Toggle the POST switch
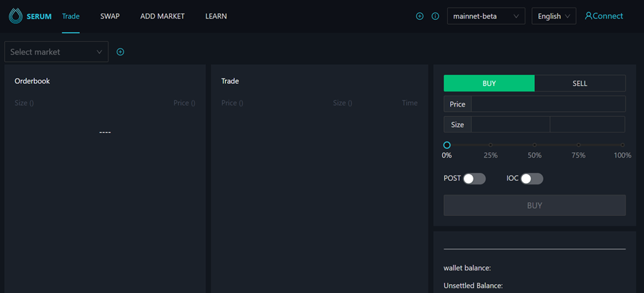 pos(474,179)
